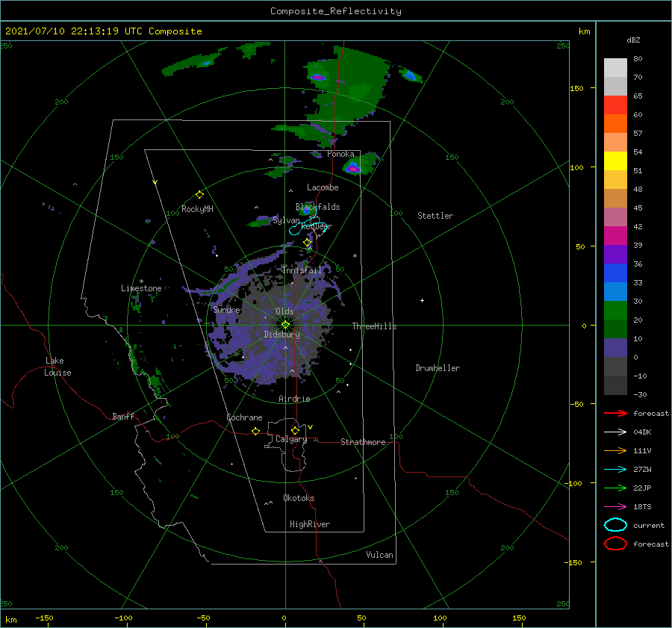
Task: Click the ThreeHills label
Action: tap(374, 326)
